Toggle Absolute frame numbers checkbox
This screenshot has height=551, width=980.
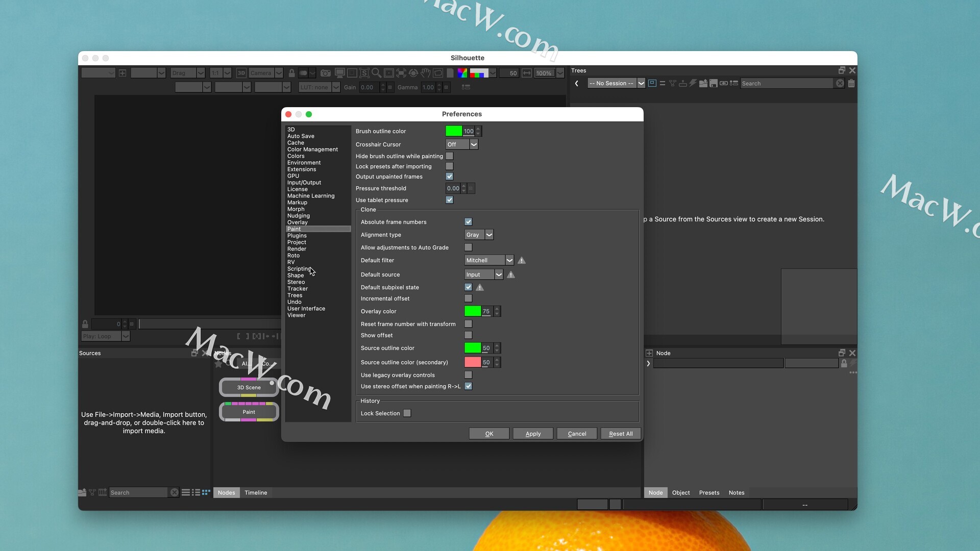click(469, 222)
